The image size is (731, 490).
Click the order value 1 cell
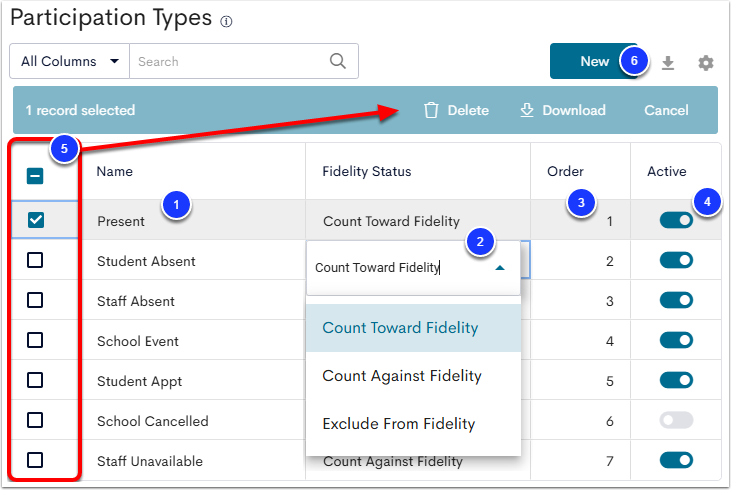tap(580, 221)
